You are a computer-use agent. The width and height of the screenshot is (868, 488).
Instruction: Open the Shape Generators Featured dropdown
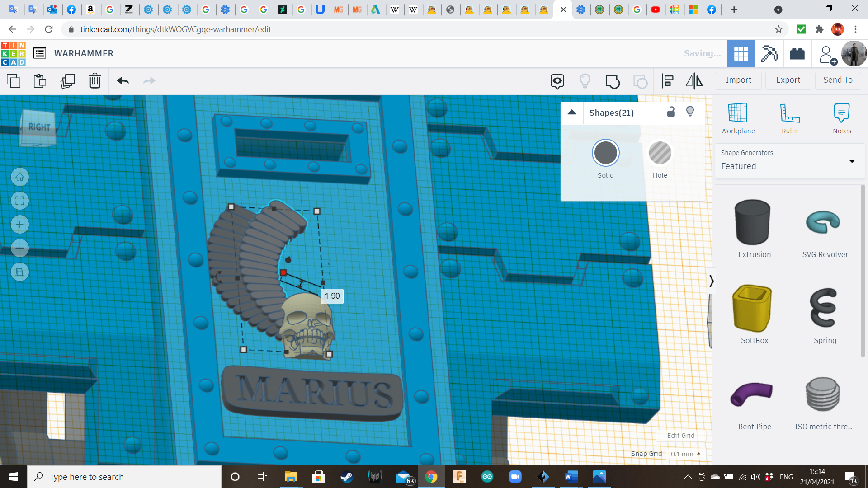pyautogui.click(x=789, y=161)
